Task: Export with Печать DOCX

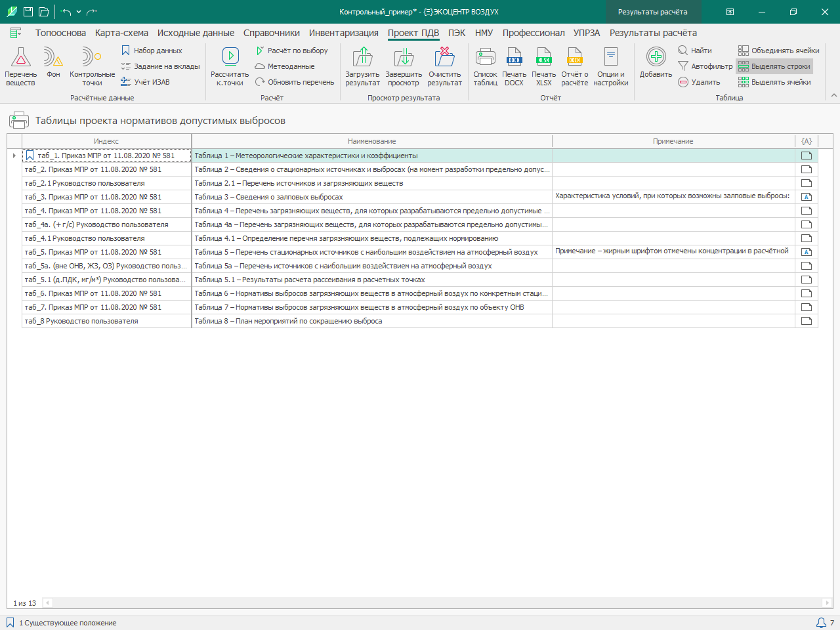Action: [x=514, y=67]
